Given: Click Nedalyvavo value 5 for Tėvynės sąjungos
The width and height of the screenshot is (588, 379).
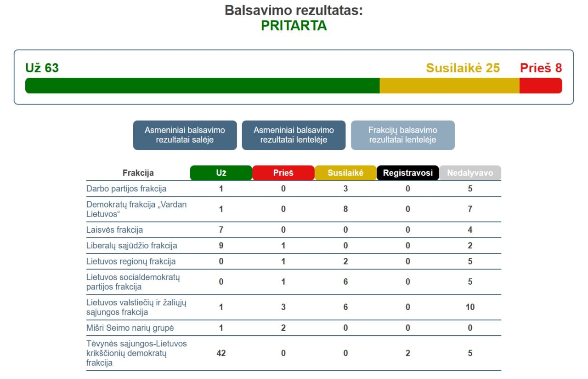Looking at the screenshot, I should pyautogui.click(x=470, y=353).
